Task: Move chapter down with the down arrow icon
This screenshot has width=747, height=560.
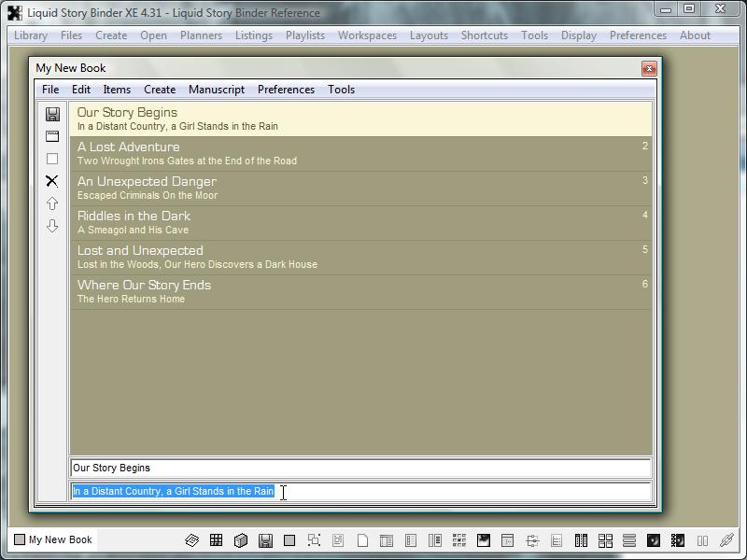Action: point(52,226)
